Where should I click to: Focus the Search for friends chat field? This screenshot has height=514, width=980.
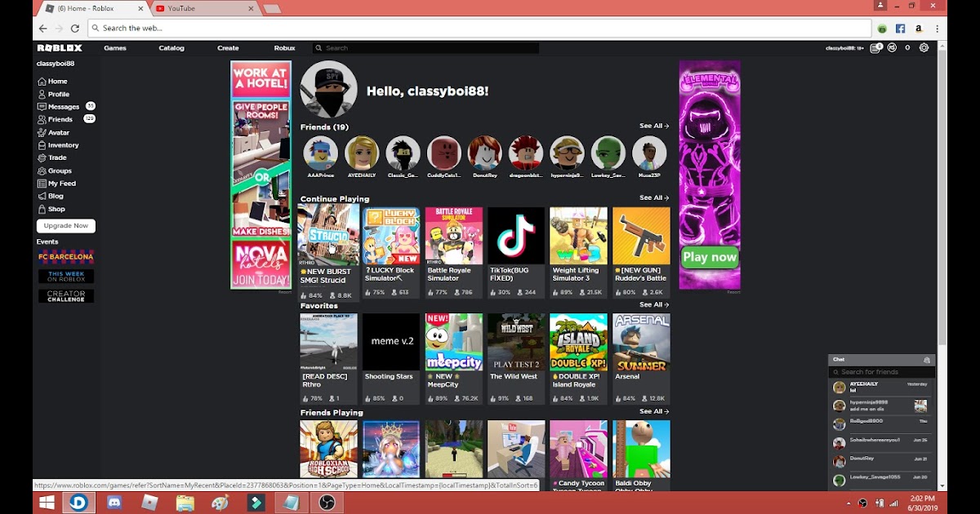click(x=880, y=372)
